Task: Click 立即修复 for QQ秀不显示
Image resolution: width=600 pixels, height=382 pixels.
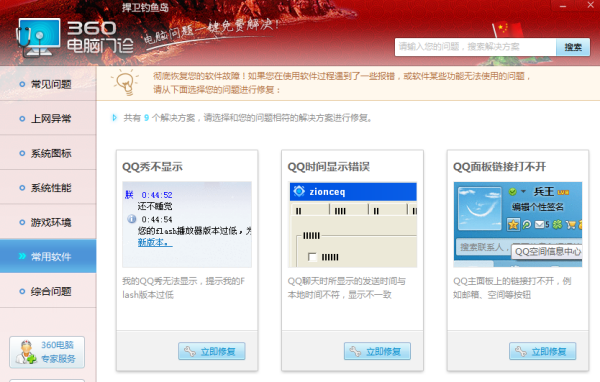Action: click(x=212, y=351)
